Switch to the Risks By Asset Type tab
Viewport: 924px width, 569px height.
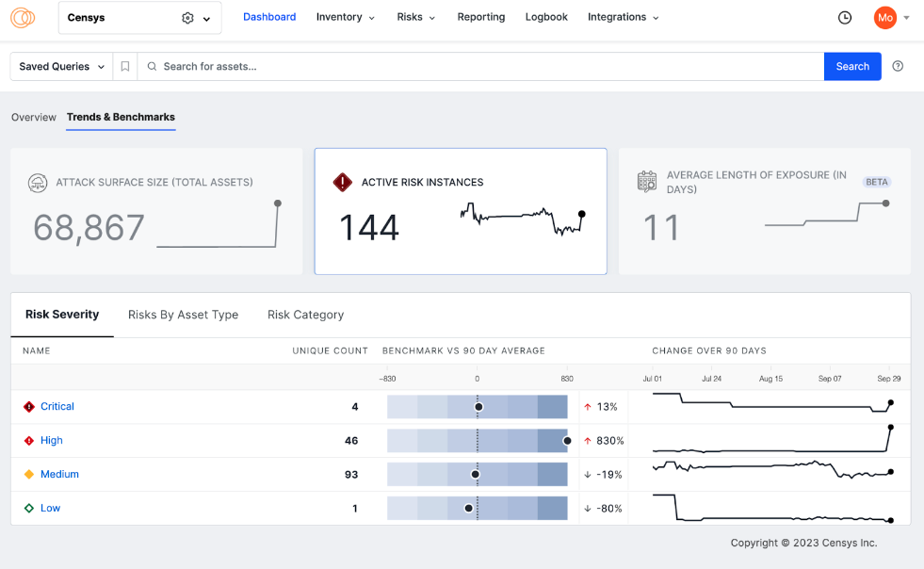click(183, 315)
